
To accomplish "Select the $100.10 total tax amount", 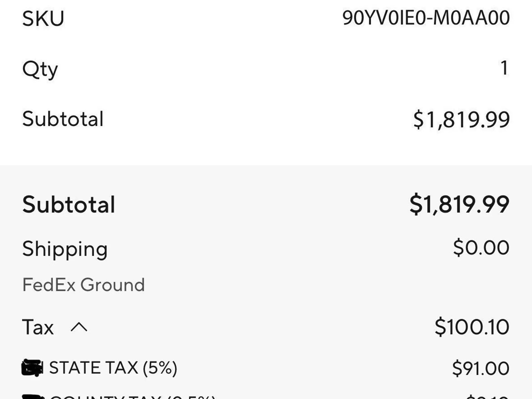I will tap(472, 327).
